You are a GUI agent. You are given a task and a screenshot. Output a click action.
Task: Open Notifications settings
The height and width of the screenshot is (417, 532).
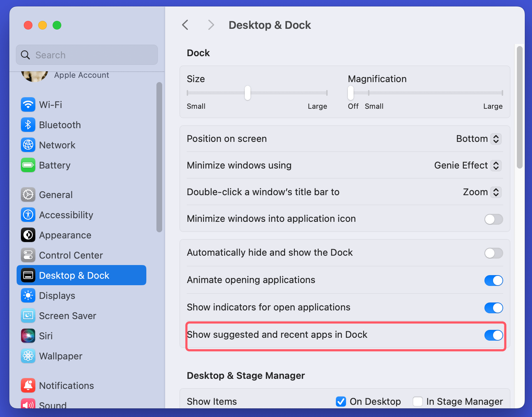(66, 385)
